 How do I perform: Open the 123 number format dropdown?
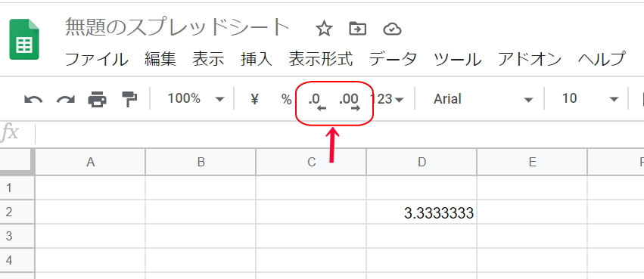point(387,99)
